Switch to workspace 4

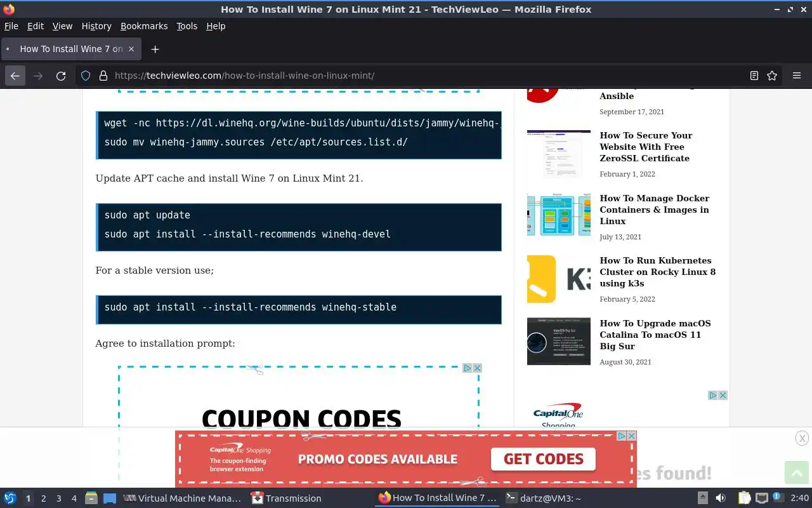pyautogui.click(x=74, y=498)
